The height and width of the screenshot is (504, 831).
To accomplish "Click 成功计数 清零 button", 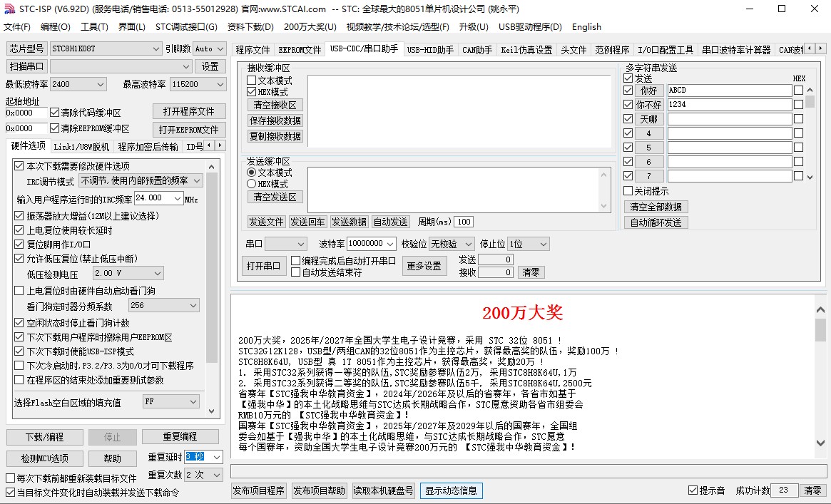I will coord(813,490).
